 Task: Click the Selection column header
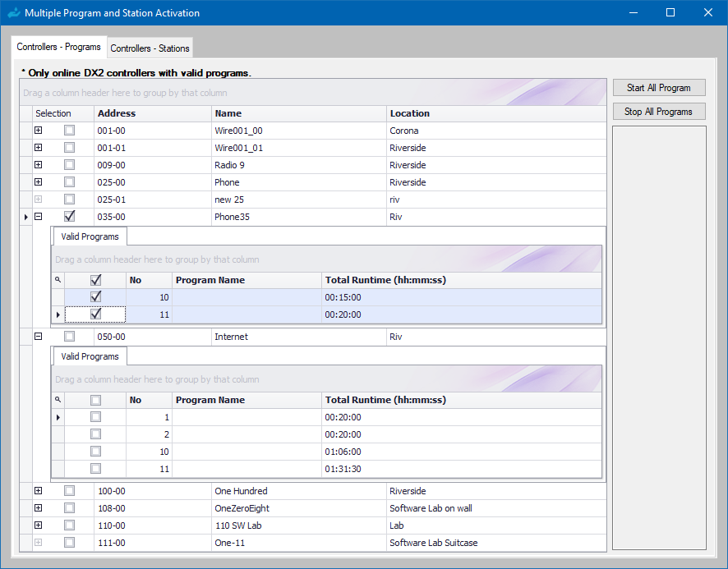pyautogui.click(x=63, y=113)
